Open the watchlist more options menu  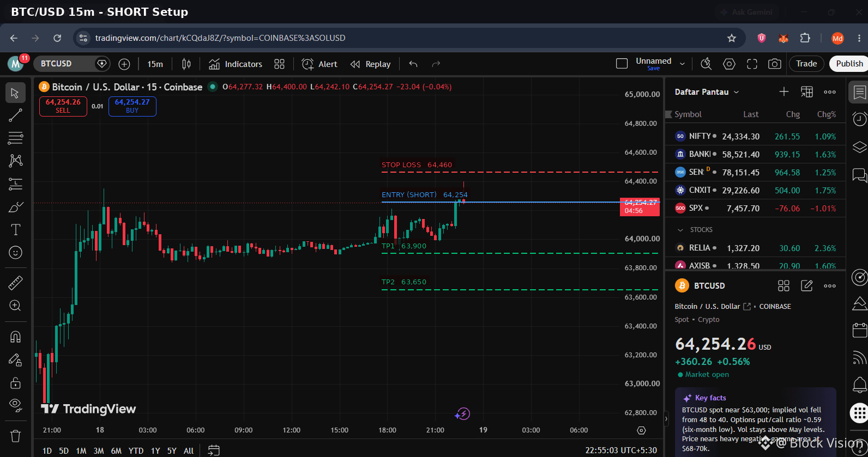[830, 92]
